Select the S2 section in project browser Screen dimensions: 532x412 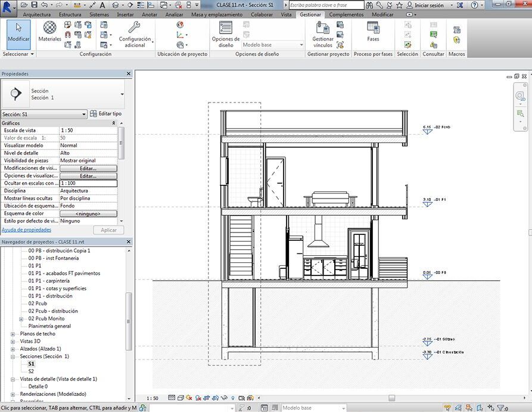[x=32, y=371]
